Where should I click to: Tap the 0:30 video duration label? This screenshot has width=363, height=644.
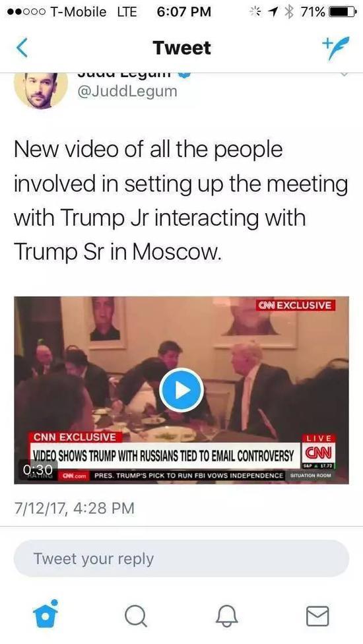click(x=38, y=468)
